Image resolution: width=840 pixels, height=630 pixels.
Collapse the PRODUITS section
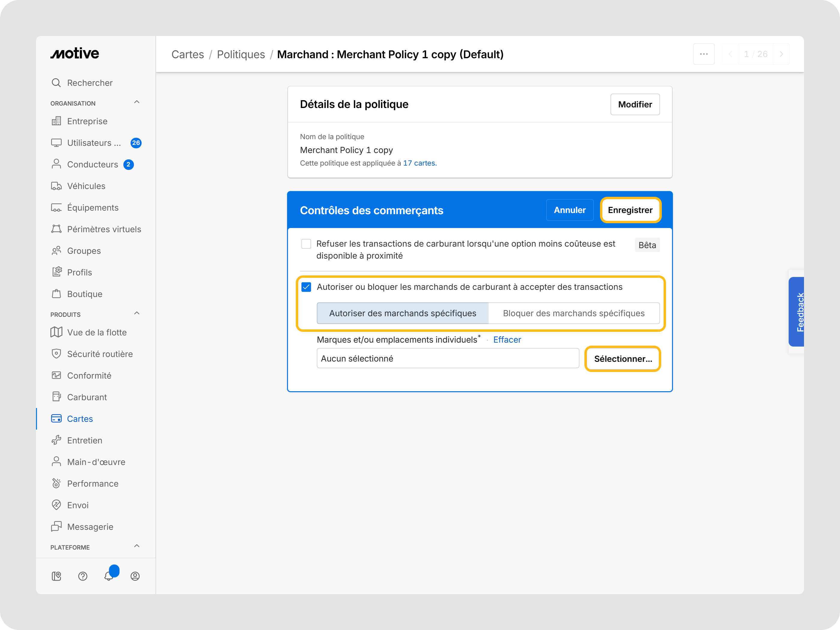[x=137, y=313]
